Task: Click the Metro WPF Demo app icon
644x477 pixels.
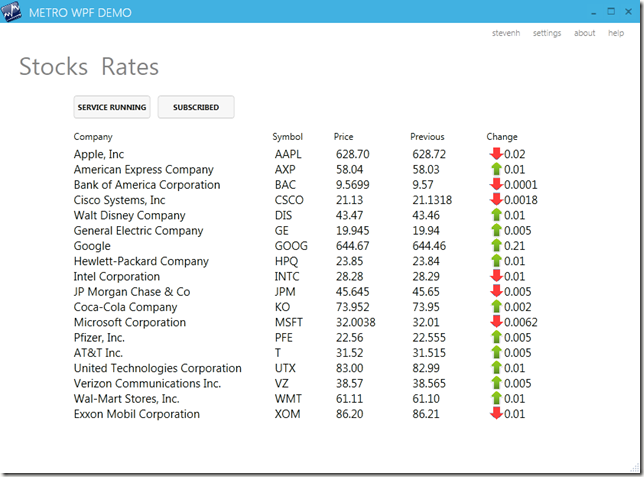Action: 11,11
